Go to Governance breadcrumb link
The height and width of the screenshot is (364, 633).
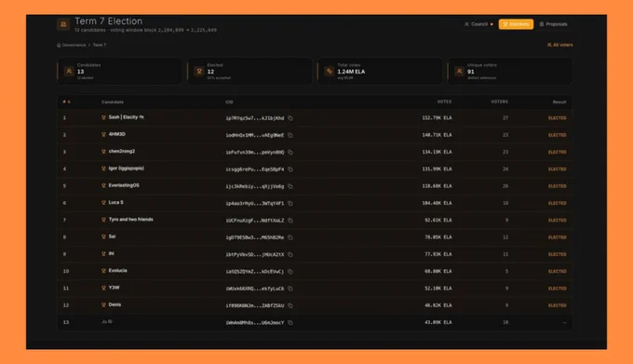point(72,46)
